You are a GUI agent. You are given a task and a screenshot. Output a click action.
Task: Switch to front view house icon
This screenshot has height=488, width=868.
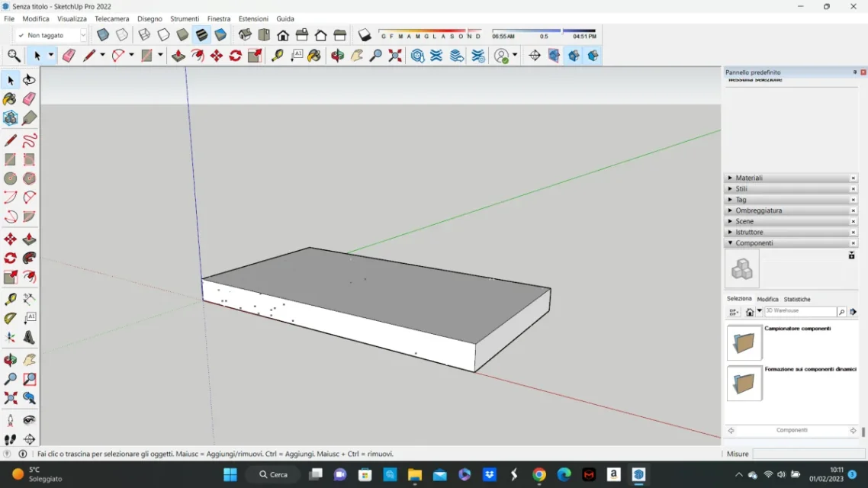point(283,35)
